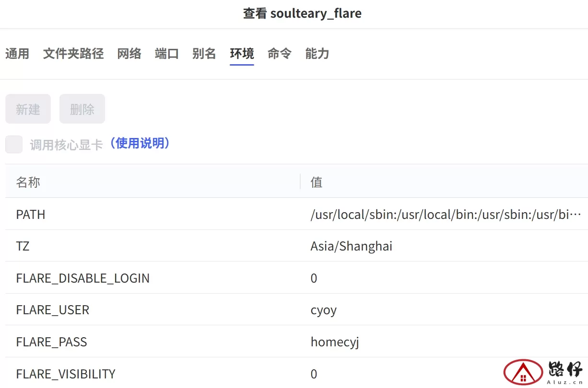The image size is (588, 388).
Task: Click the Aluz.cn house logo icon
Action: coord(523,372)
